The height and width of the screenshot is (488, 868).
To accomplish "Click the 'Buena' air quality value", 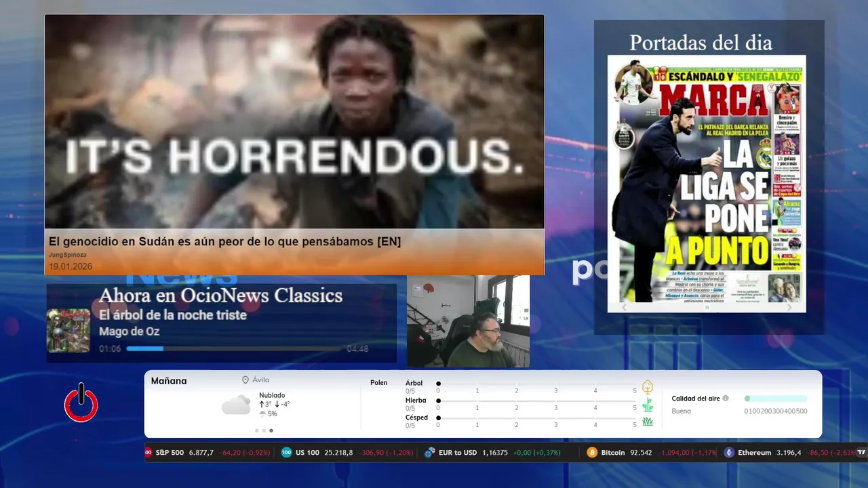I will click(x=682, y=411).
